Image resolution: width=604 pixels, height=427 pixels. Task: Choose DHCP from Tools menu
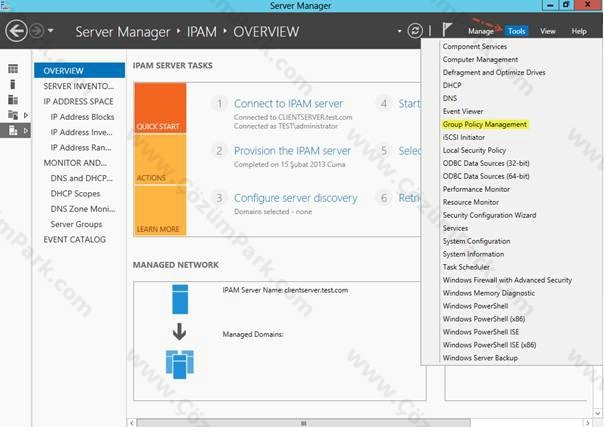pos(452,85)
